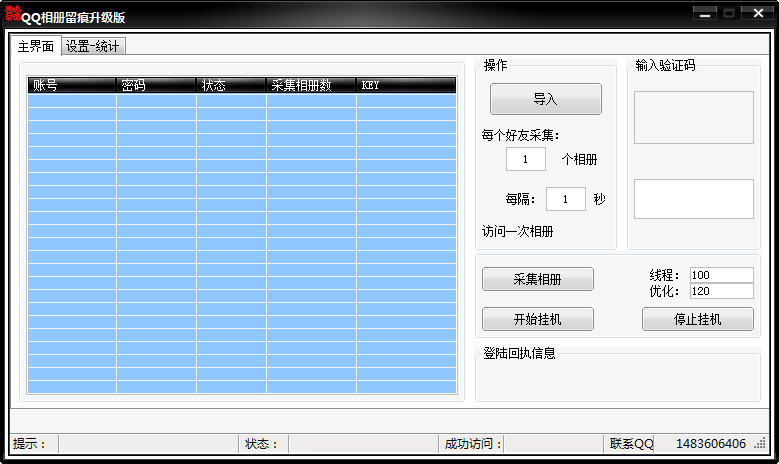Focus the 线程 input showing 100
The height and width of the screenshot is (464, 779).
coord(721,275)
